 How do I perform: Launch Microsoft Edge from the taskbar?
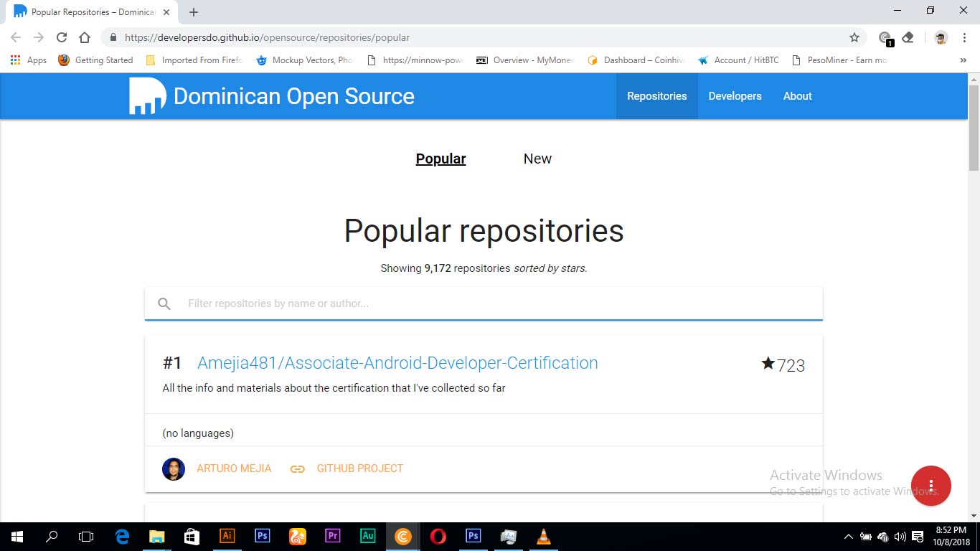coord(123,537)
